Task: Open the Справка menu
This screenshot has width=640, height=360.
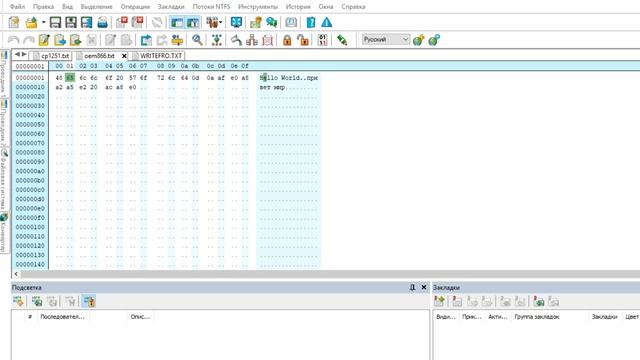Action: 353,7
